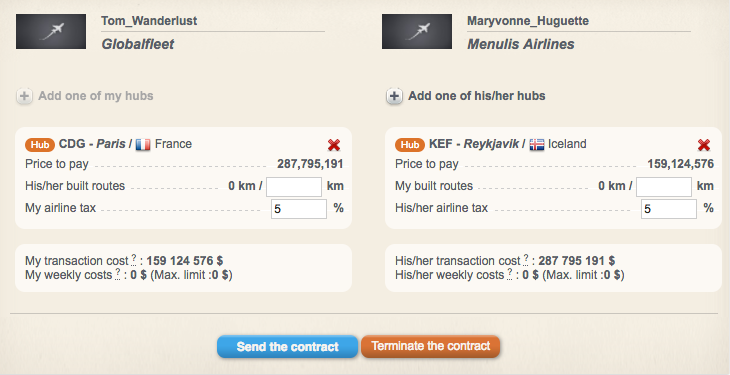Click the My airline tax percentage field

(299, 209)
